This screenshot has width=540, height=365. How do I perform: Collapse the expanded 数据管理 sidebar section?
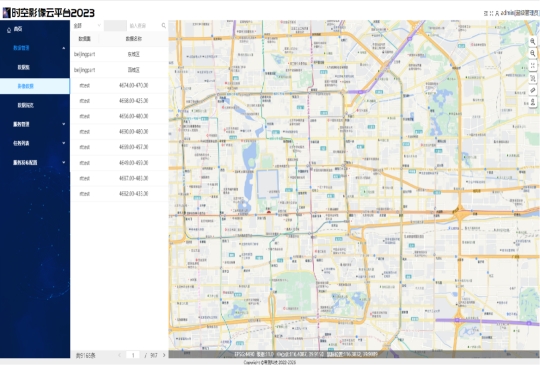pos(34,48)
